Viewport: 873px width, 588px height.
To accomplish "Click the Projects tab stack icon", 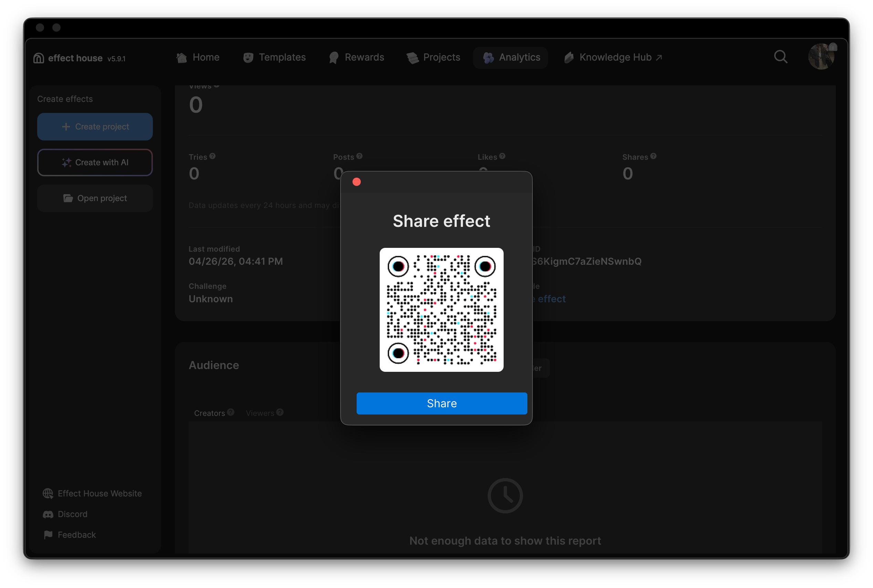I will click(412, 58).
